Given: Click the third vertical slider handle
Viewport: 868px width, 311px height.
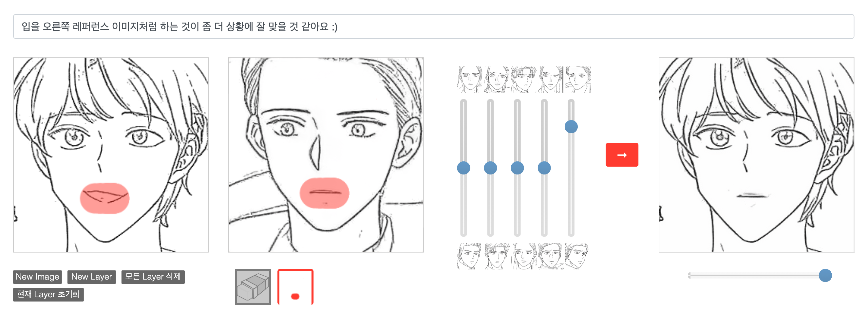Looking at the screenshot, I should pos(517,168).
